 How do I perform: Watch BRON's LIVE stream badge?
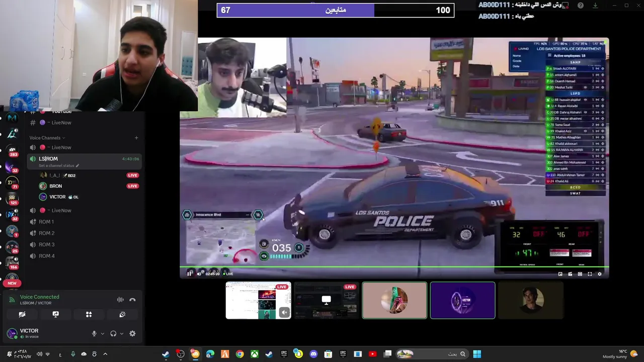132,186
